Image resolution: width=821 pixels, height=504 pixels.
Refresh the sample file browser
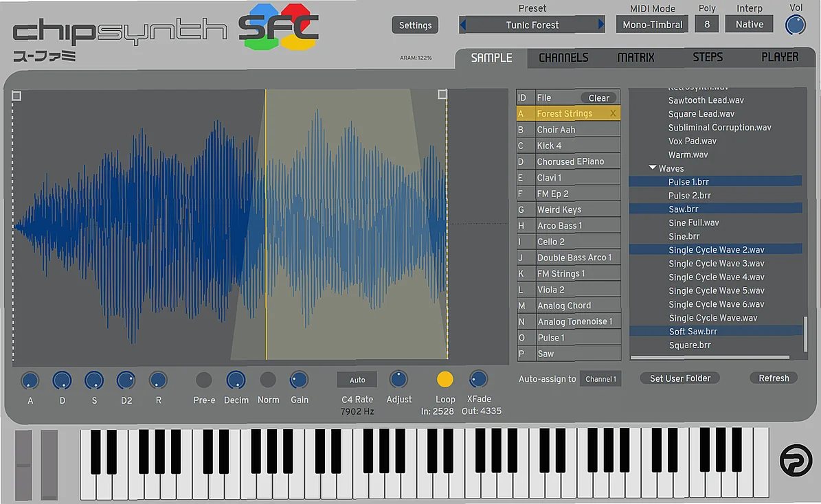click(773, 378)
